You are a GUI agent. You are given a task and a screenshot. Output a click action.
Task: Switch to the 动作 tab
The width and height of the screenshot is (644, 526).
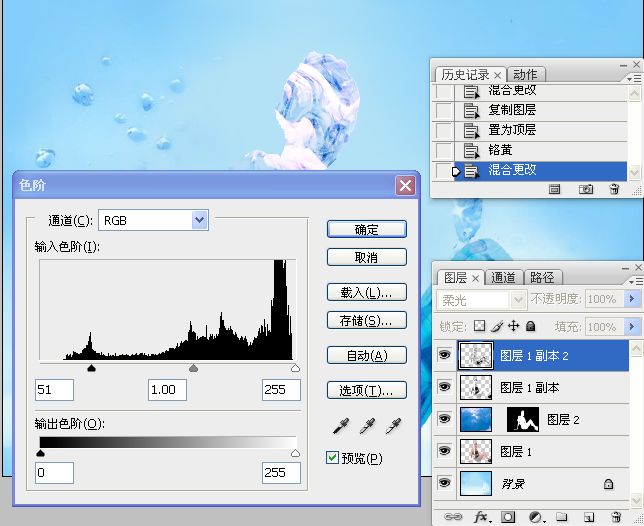pyautogui.click(x=524, y=75)
